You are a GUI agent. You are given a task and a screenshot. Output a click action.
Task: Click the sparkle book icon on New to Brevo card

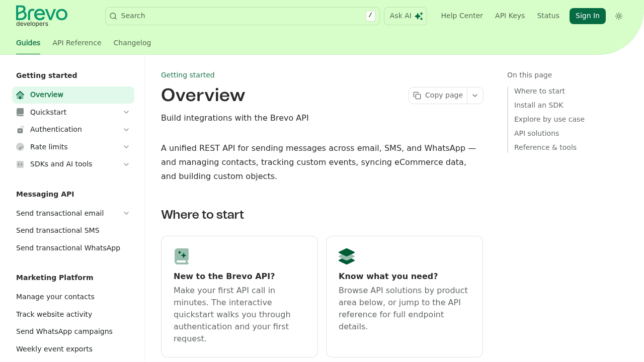[182, 256]
